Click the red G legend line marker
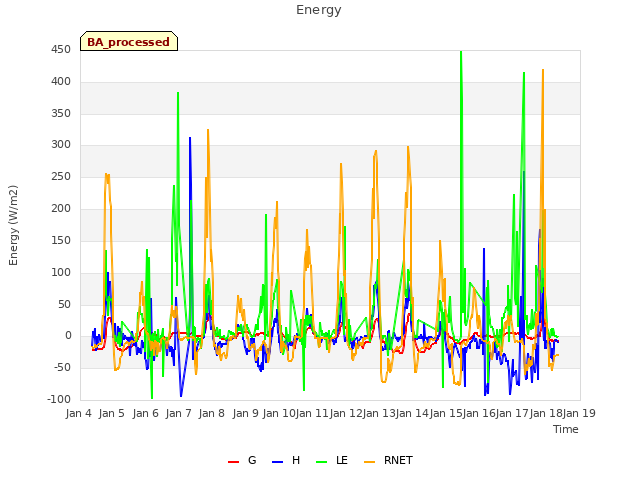640x480 pixels. point(233,462)
